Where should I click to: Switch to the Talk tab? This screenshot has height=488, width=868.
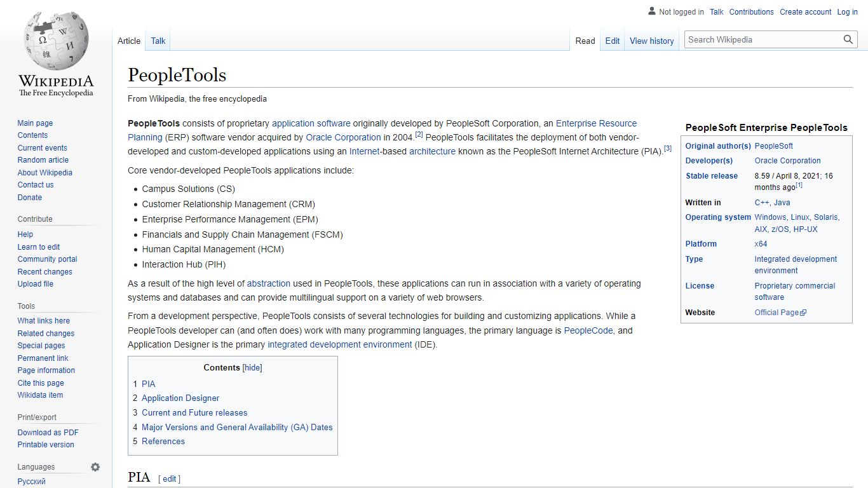158,41
